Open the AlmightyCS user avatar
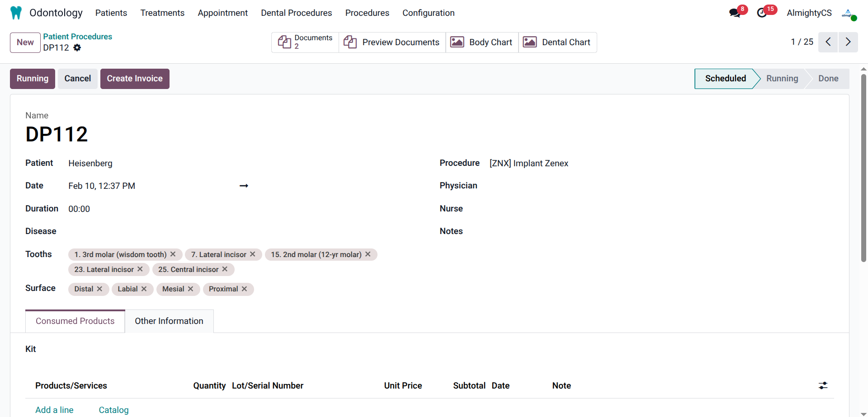868x417 pixels. 849,14
